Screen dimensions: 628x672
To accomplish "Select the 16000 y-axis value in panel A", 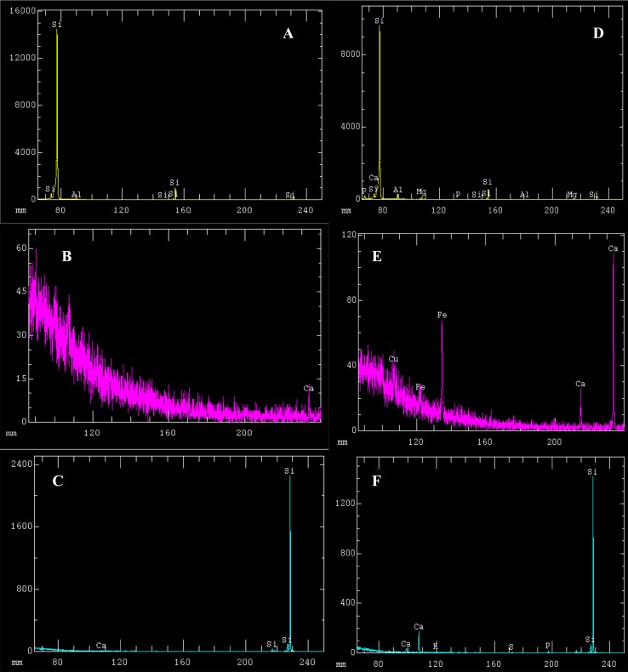I will pos(23,11).
